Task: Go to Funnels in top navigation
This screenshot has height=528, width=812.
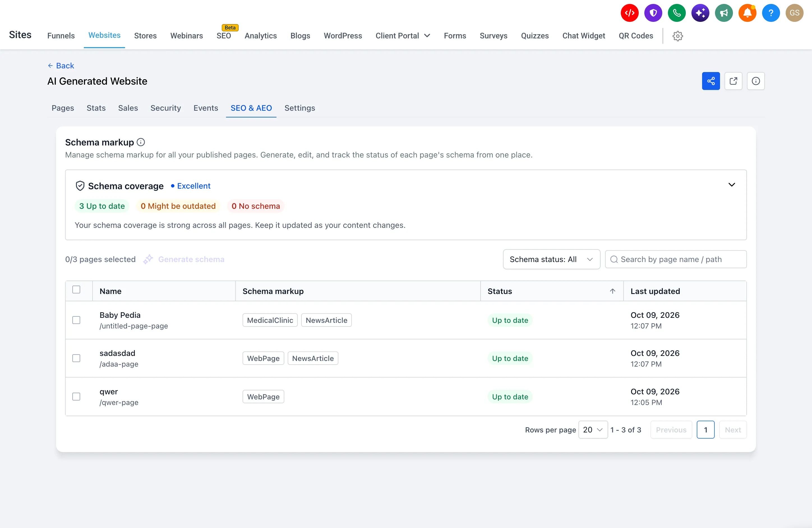Action: (61, 36)
